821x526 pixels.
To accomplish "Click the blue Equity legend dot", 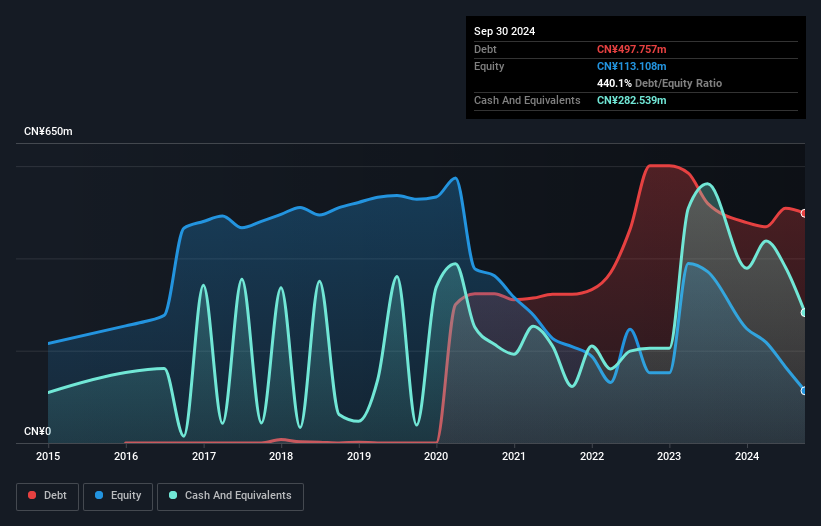I will [x=99, y=495].
